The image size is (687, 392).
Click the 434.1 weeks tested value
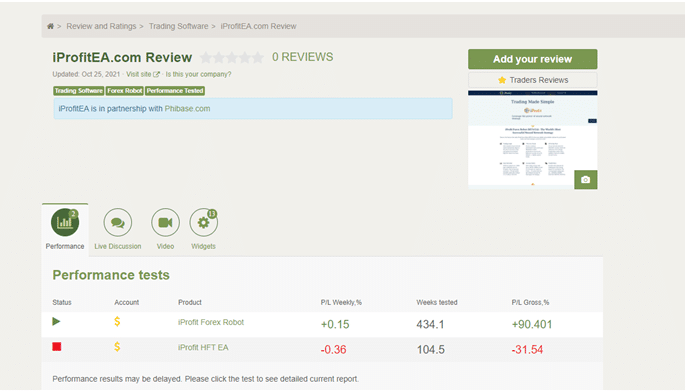pos(430,325)
